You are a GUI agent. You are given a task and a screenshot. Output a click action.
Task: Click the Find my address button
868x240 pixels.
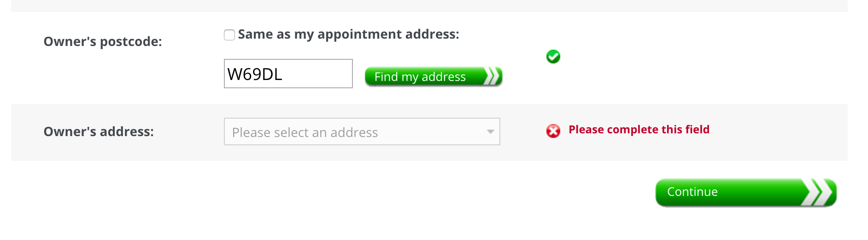tap(434, 77)
